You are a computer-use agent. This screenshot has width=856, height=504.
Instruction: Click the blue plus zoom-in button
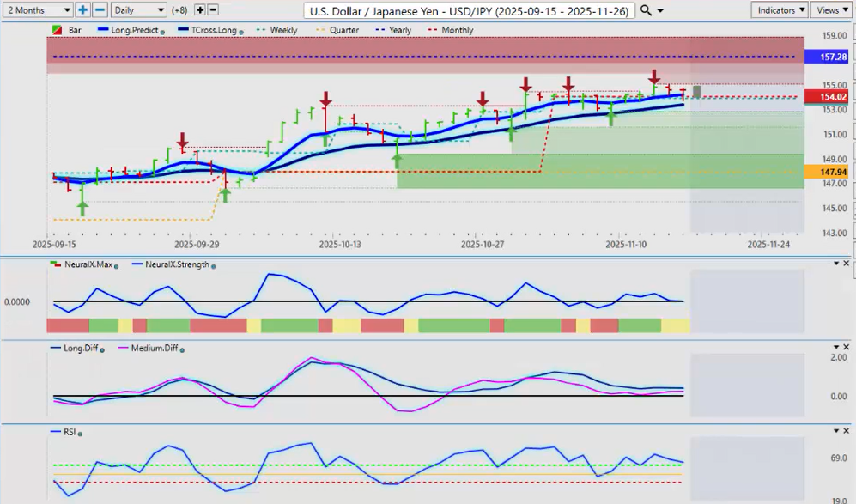coord(83,9)
